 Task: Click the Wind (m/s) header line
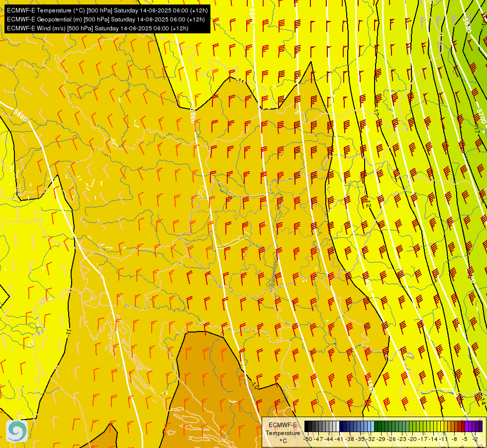point(97,28)
